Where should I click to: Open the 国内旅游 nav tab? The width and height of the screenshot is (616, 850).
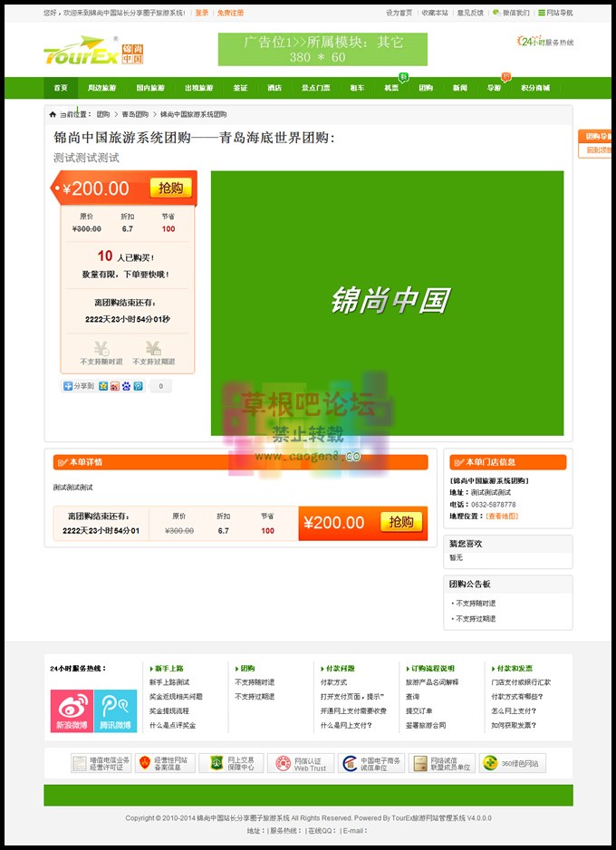(150, 88)
